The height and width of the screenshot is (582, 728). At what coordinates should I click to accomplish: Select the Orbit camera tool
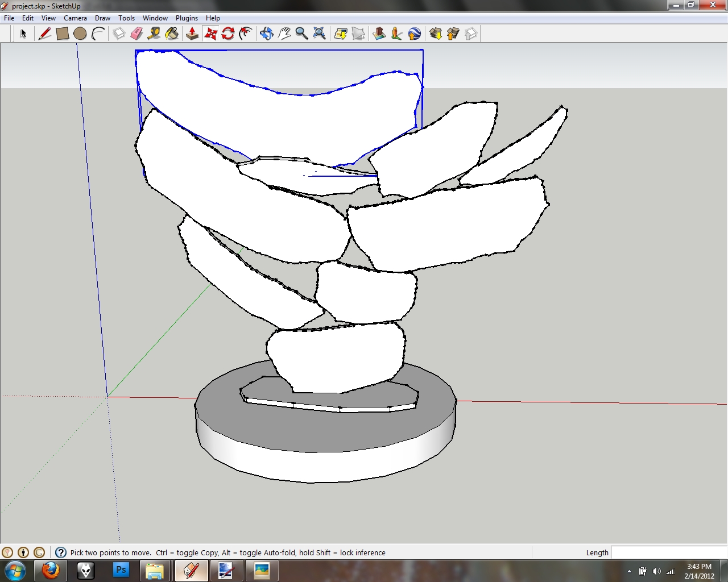[266, 34]
